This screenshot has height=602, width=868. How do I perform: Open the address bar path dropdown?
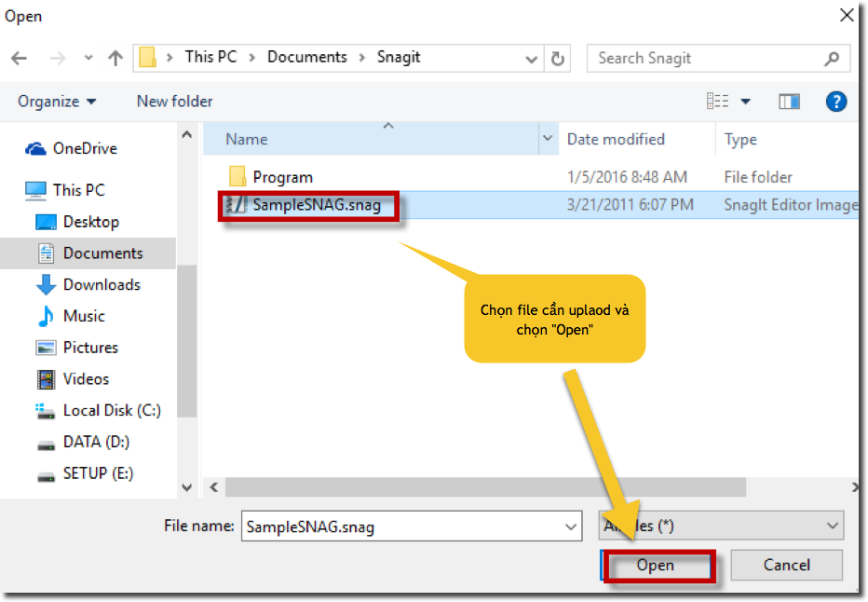[532, 58]
